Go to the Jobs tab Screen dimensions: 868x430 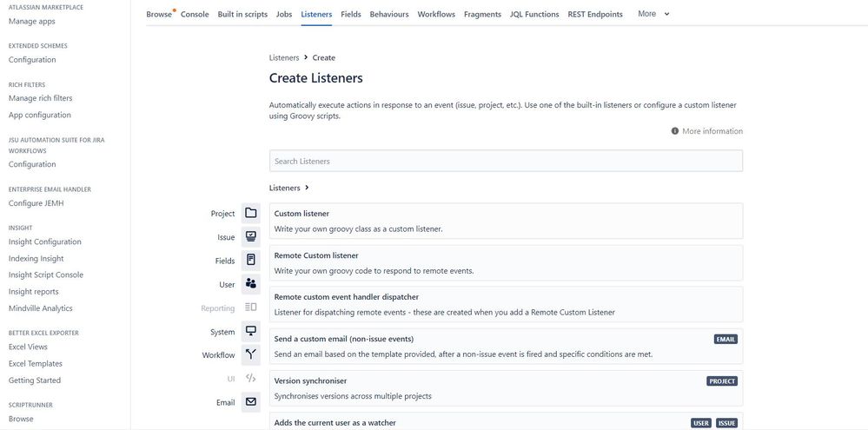pyautogui.click(x=284, y=15)
